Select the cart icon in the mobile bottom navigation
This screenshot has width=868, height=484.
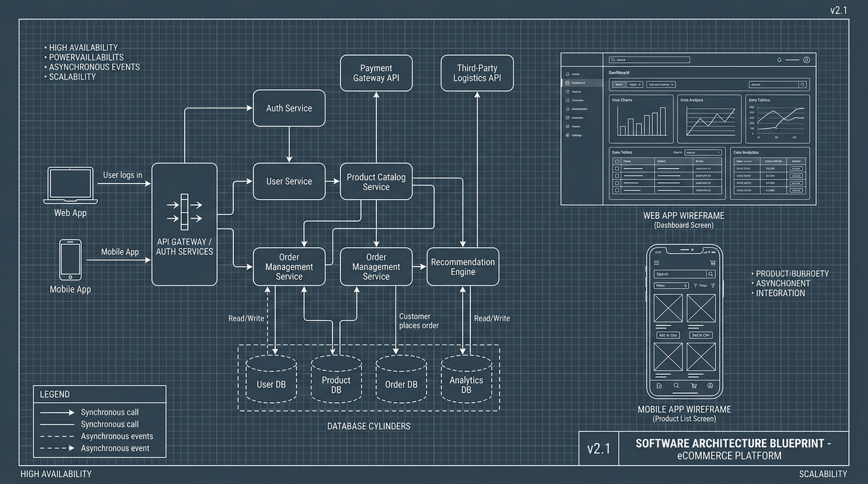point(693,386)
